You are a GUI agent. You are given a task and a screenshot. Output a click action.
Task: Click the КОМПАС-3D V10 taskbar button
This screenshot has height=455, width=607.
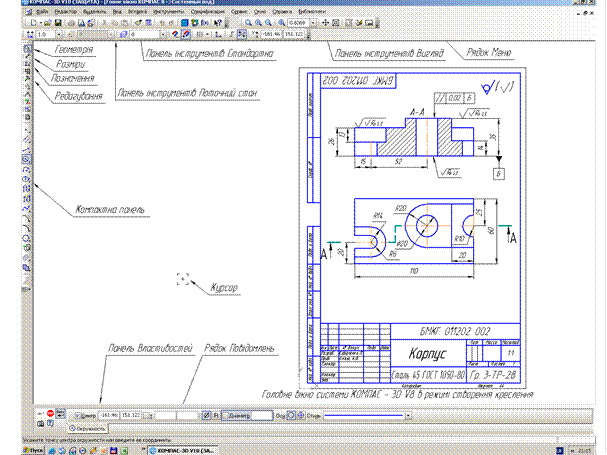pyautogui.click(x=182, y=451)
